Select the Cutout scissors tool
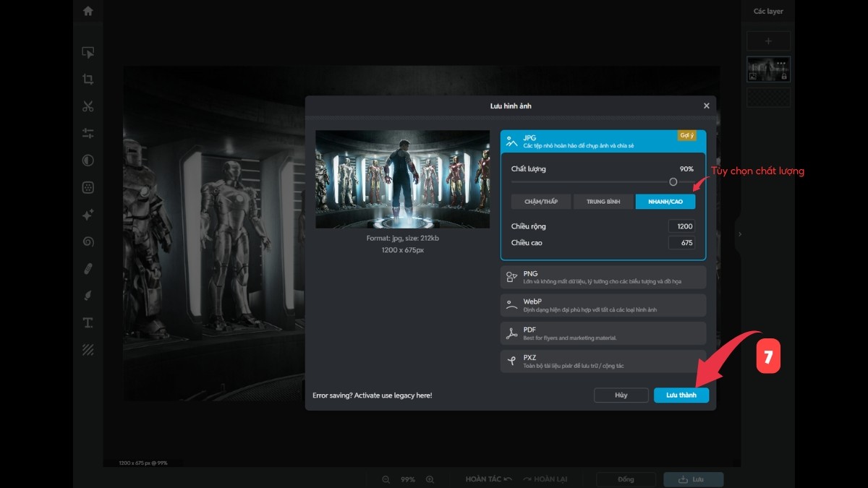 pos(88,107)
